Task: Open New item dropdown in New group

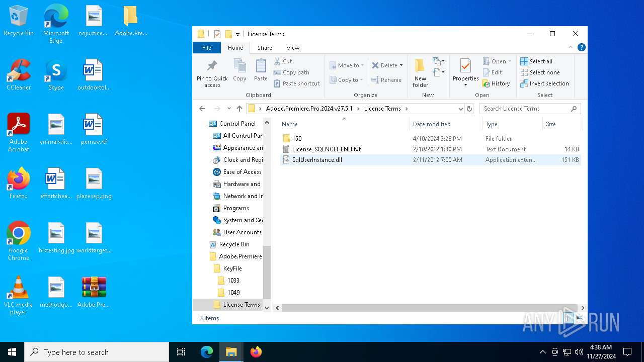Action: pos(439,61)
